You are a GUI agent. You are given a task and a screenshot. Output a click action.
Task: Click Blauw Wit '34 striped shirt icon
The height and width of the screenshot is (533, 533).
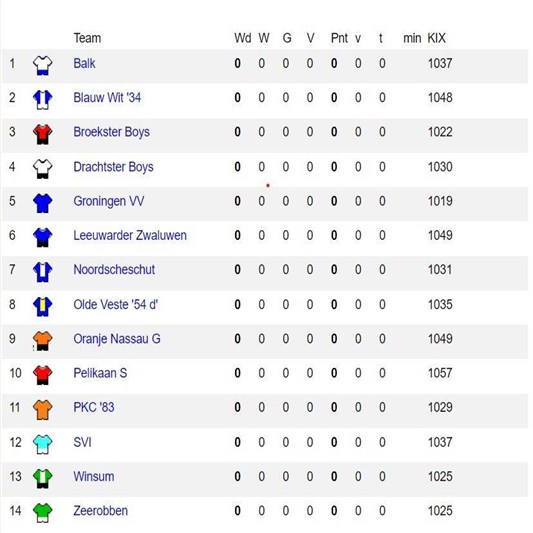click(x=42, y=100)
